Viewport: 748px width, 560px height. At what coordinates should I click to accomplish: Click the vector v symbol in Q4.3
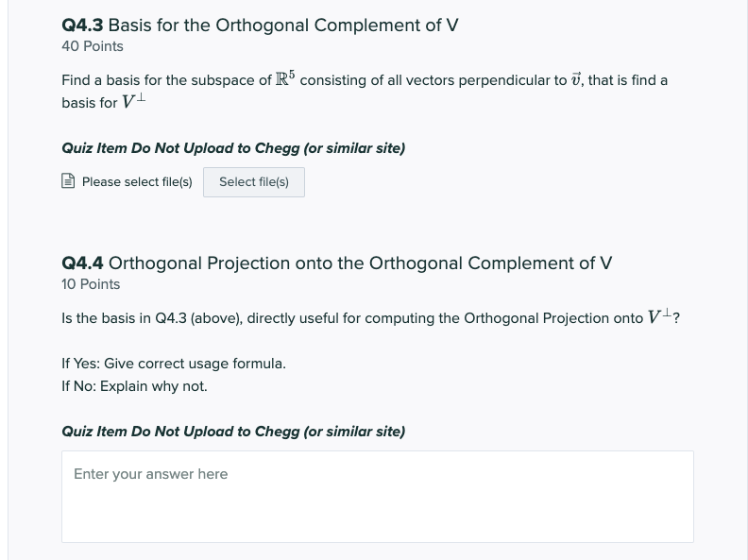point(577,79)
